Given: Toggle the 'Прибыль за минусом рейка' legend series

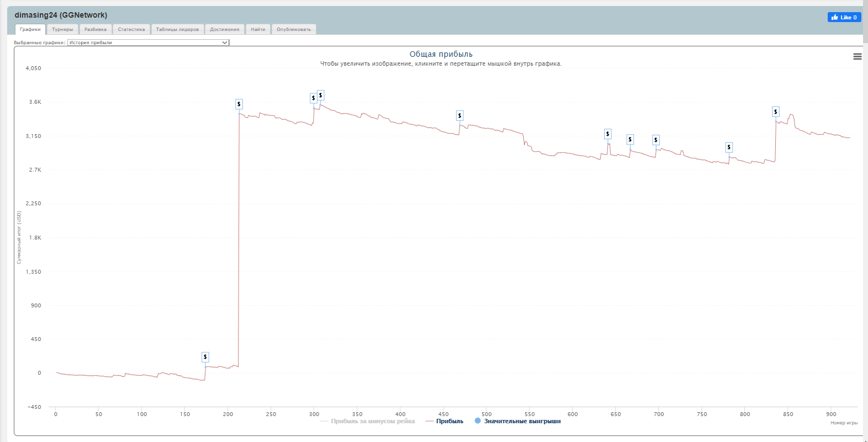Looking at the screenshot, I should [x=368, y=421].
